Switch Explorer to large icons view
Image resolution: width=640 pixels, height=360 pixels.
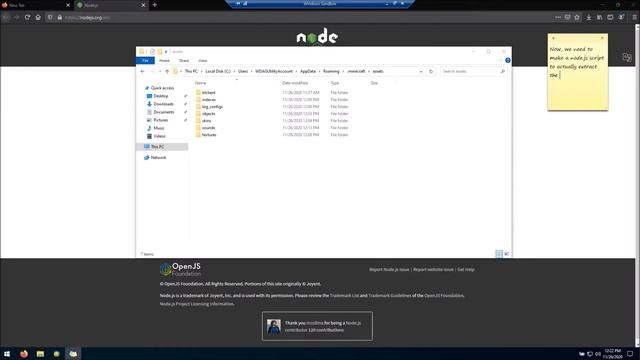click(x=507, y=254)
